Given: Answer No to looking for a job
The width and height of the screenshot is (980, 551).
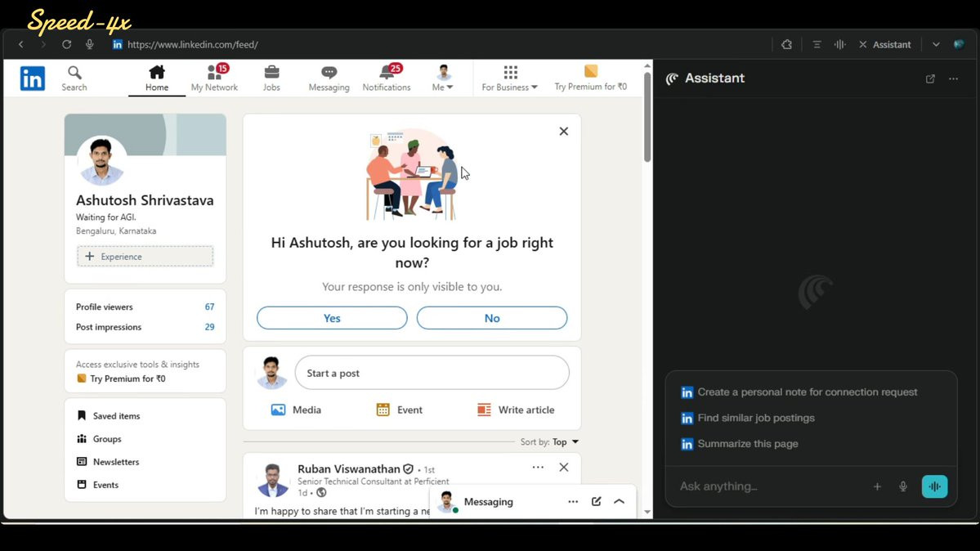Looking at the screenshot, I should 492,318.
